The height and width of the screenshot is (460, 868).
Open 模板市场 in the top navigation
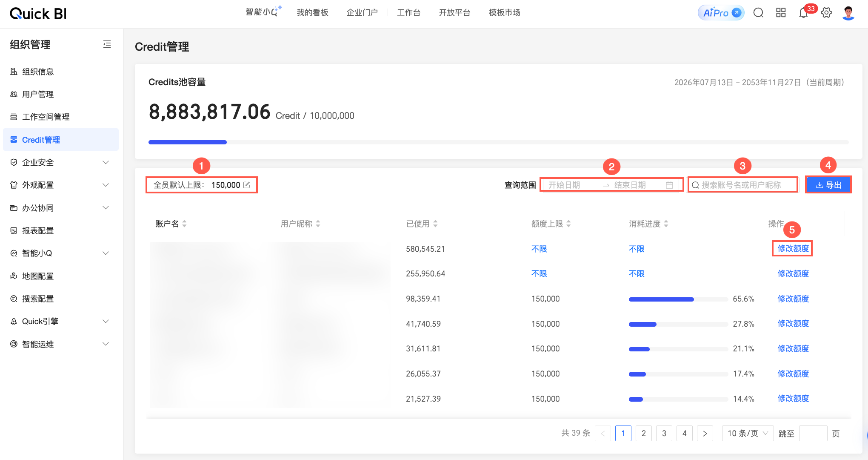pyautogui.click(x=505, y=13)
